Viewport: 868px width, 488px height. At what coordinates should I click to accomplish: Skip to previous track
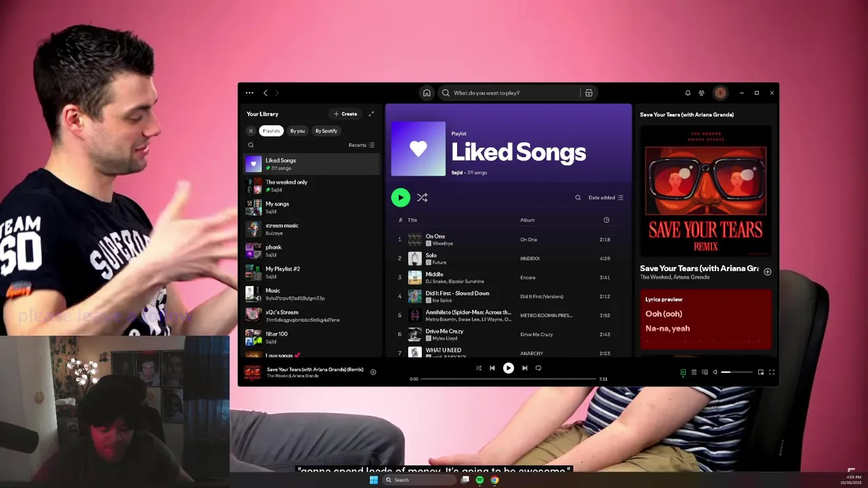pos(492,368)
